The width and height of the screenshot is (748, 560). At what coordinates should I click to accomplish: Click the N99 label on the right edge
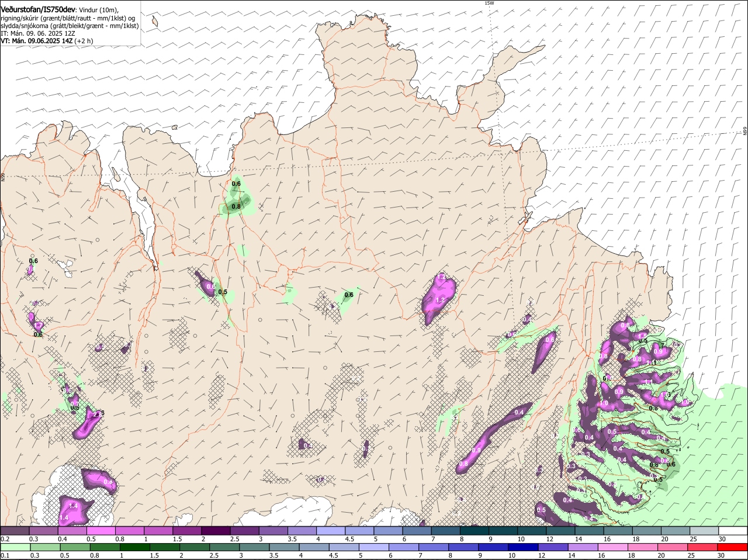(x=745, y=132)
